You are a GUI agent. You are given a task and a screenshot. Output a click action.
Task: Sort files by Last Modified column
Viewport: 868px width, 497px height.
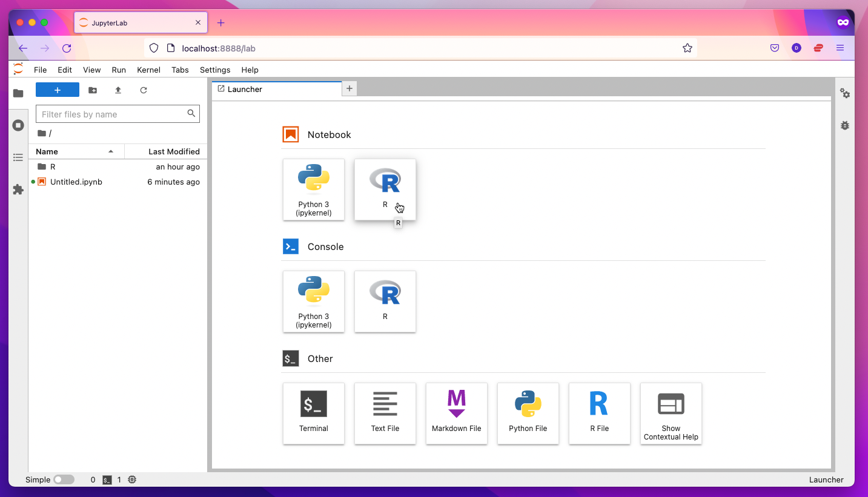coord(166,151)
